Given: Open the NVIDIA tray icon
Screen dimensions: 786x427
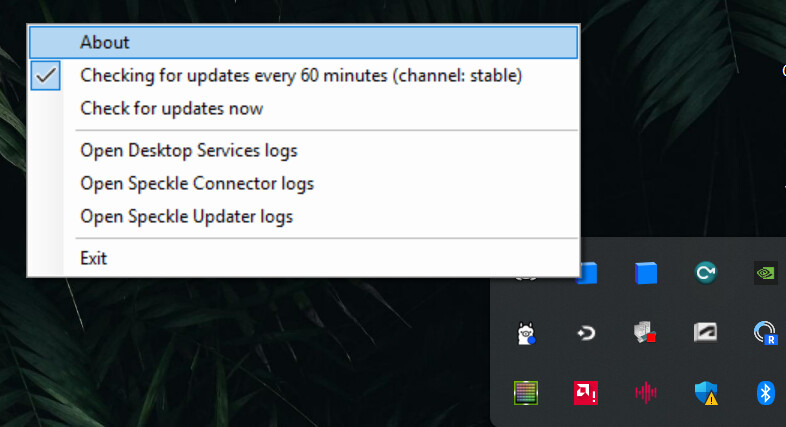Looking at the screenshot, I should point(765,273).
